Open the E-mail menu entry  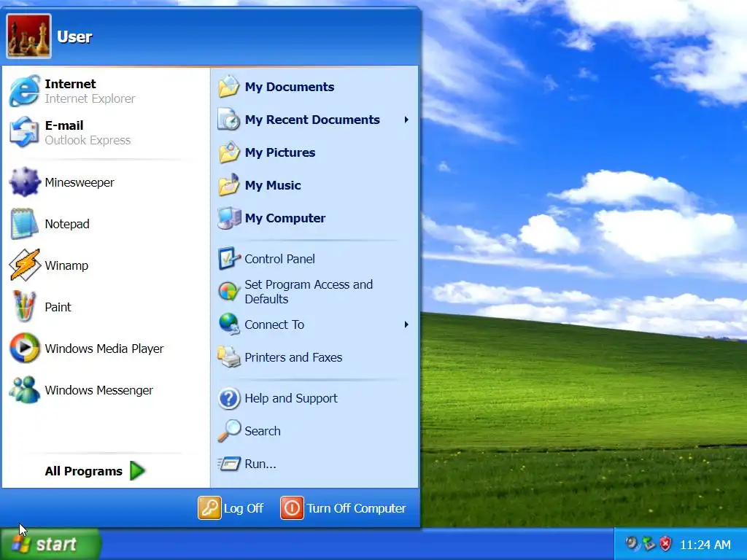click(106, 133)
